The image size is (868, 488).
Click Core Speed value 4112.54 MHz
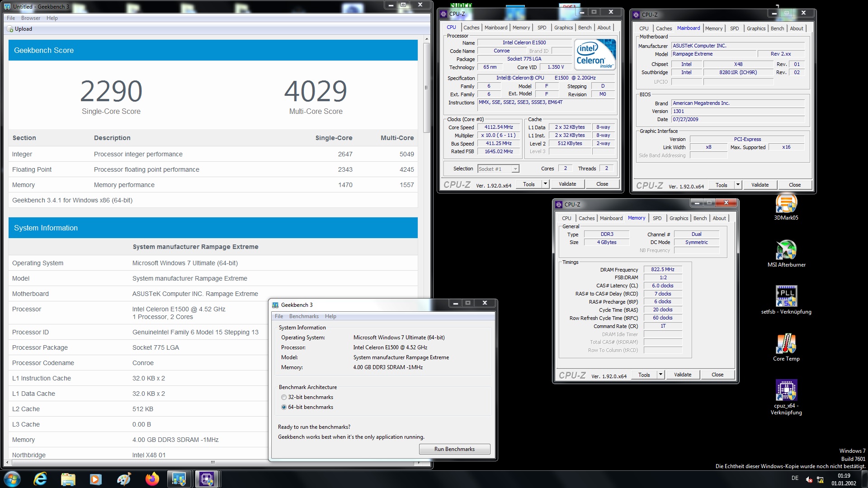499,127
